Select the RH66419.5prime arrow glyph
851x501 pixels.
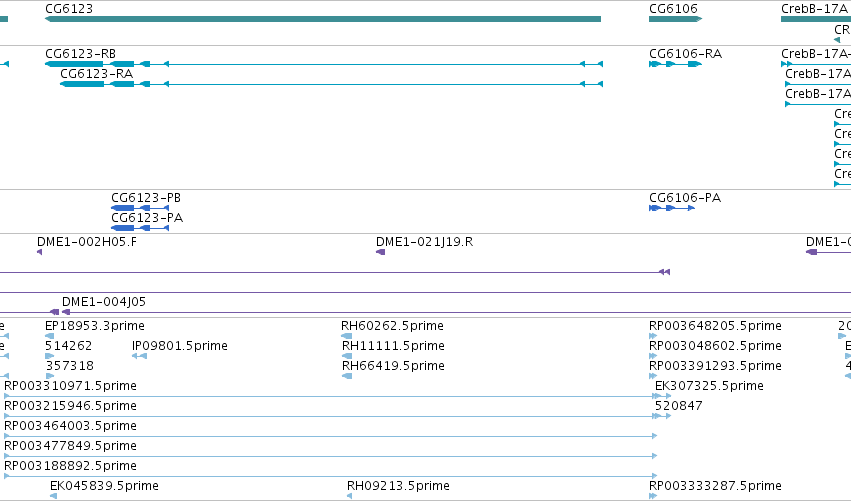click(347, 376)
